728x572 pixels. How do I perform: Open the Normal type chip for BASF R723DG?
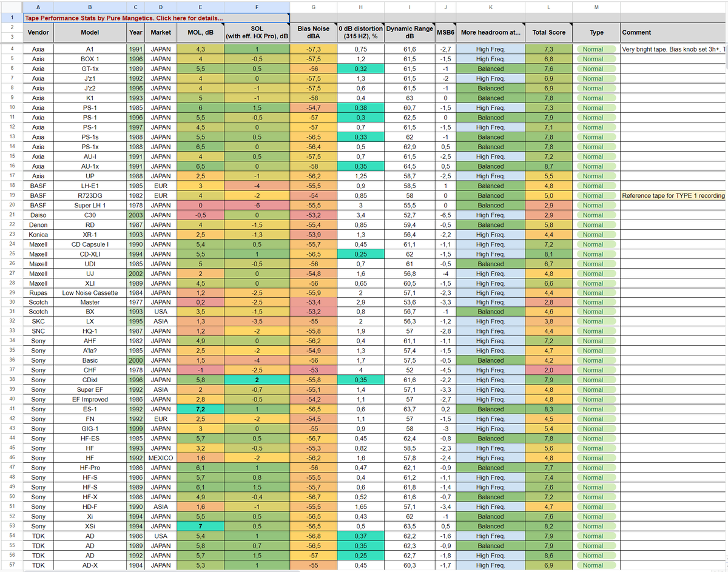(596, 195)
